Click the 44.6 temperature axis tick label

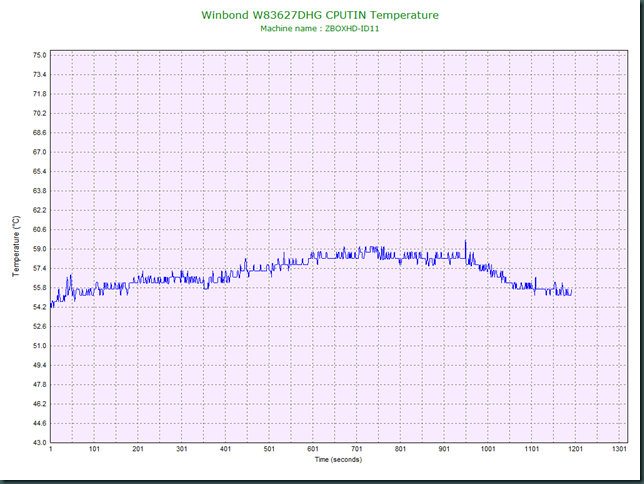[x=39, y=423]
